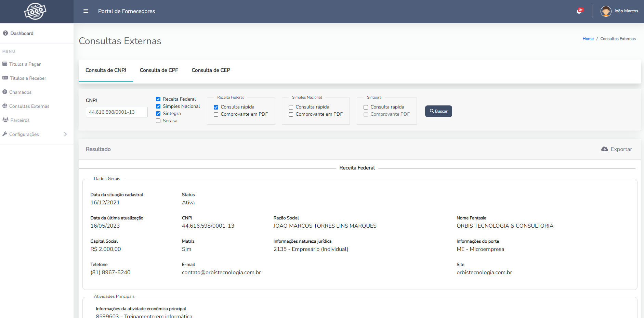644x318 pixels.
Task: Open Dashboard from the sidebar
Action: (22, 33)
